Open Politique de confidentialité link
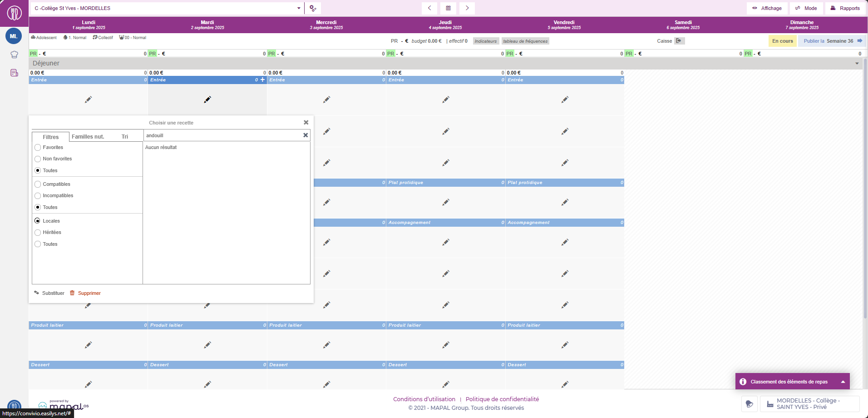The image size is (868, 418). (502, 399)
